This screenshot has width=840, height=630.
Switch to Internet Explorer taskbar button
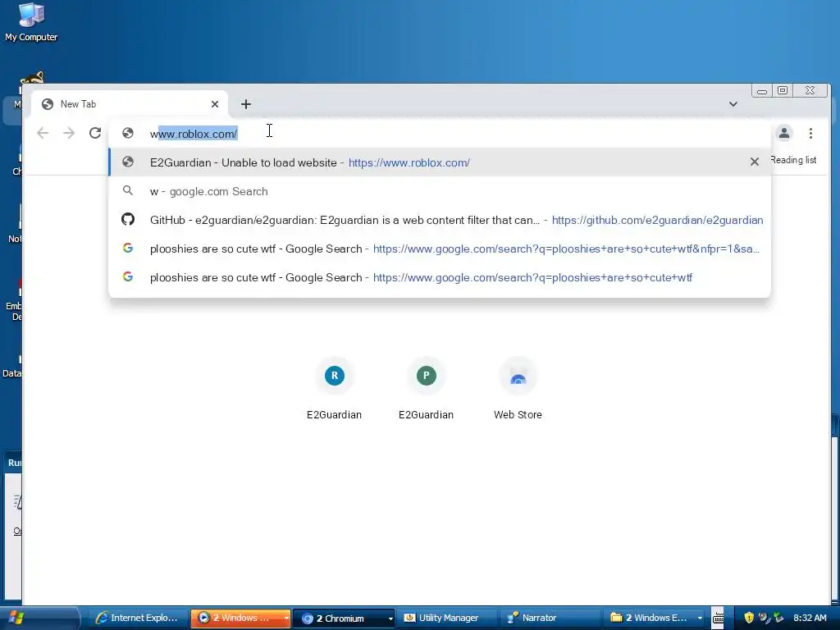coord(138,618)
